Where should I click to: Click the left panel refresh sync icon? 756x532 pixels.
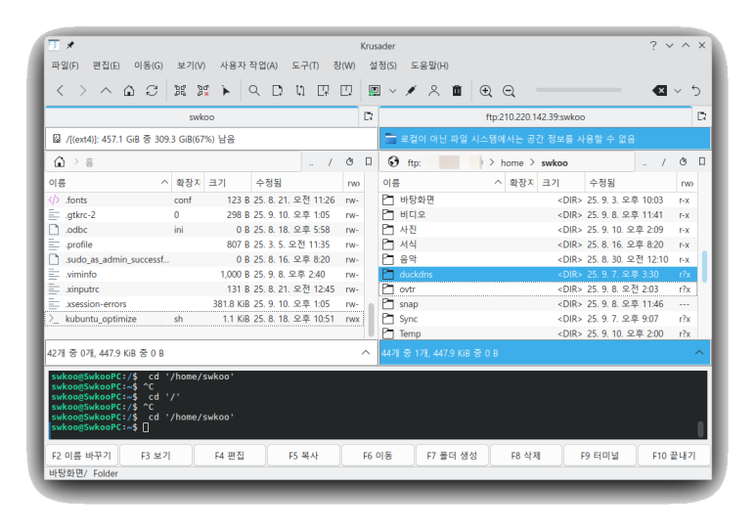(x=349, y=162)
